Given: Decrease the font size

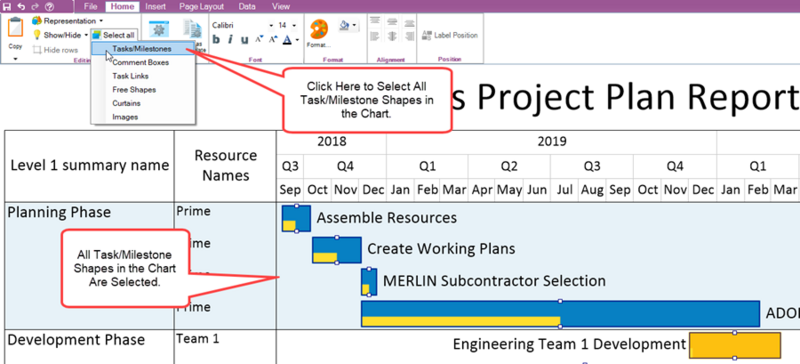Looking at the screenshot, I should (x=259, y=39).
